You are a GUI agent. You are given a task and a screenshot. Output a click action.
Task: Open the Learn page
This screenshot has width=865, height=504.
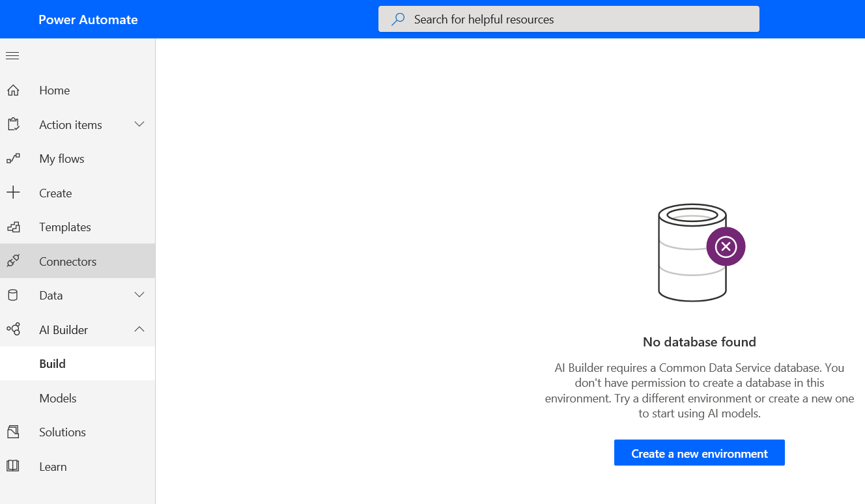coord(78,466)
